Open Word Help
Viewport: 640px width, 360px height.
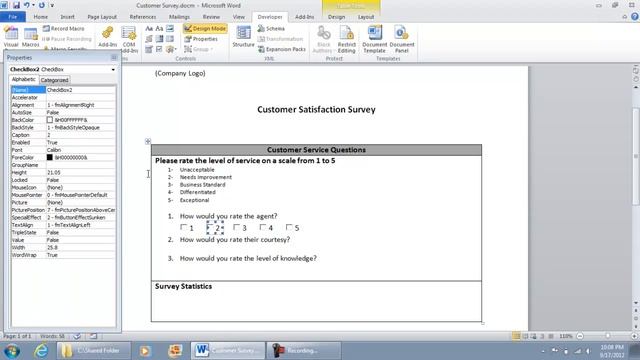(635, 17)
